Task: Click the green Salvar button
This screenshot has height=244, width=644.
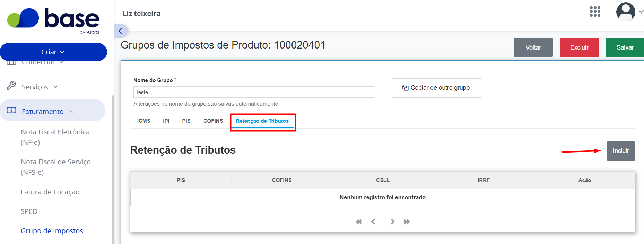Action: (x=625, y=47)
